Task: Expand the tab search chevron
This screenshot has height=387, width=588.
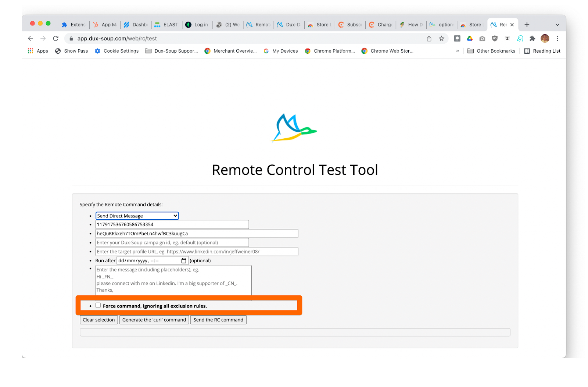Action: 557,25
